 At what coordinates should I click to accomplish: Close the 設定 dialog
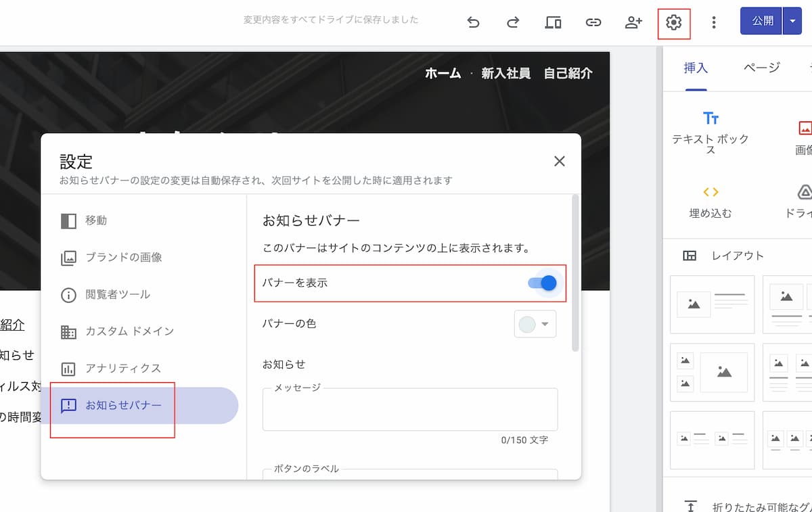click(x=559, y=161)
